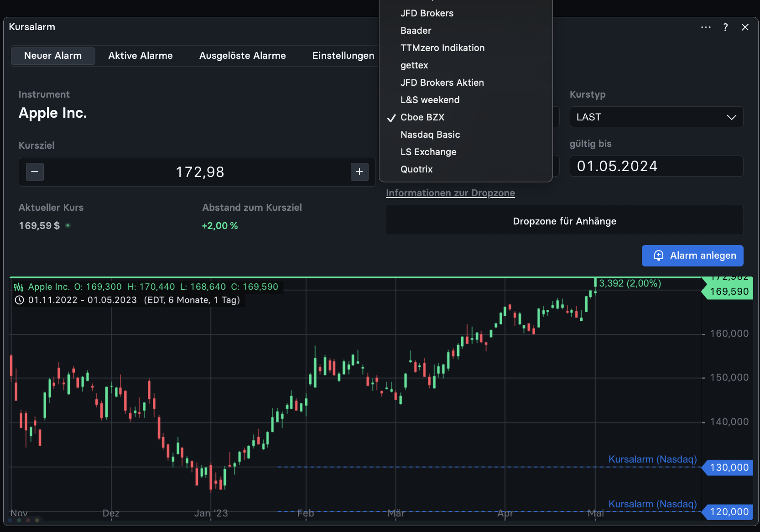Click the Apple Inc. instrument name
Screen dimensions: 760x532
tap(53, 113)
